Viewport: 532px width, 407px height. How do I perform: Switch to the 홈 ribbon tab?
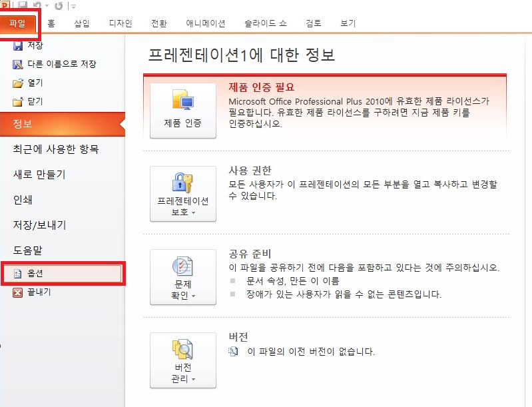(51, 23)
